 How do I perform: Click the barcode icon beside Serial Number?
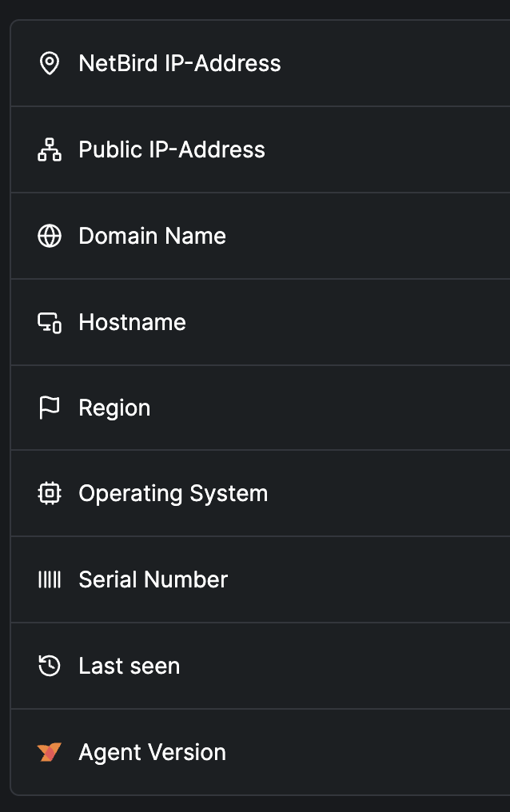click(50, 579)
